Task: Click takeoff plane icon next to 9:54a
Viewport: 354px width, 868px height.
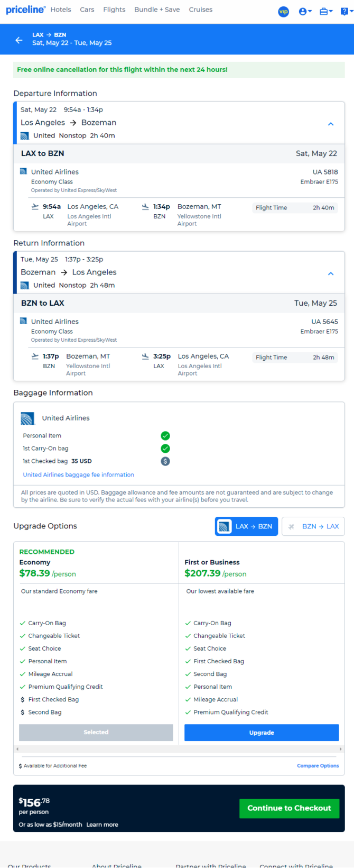Action: pos(35,207)
